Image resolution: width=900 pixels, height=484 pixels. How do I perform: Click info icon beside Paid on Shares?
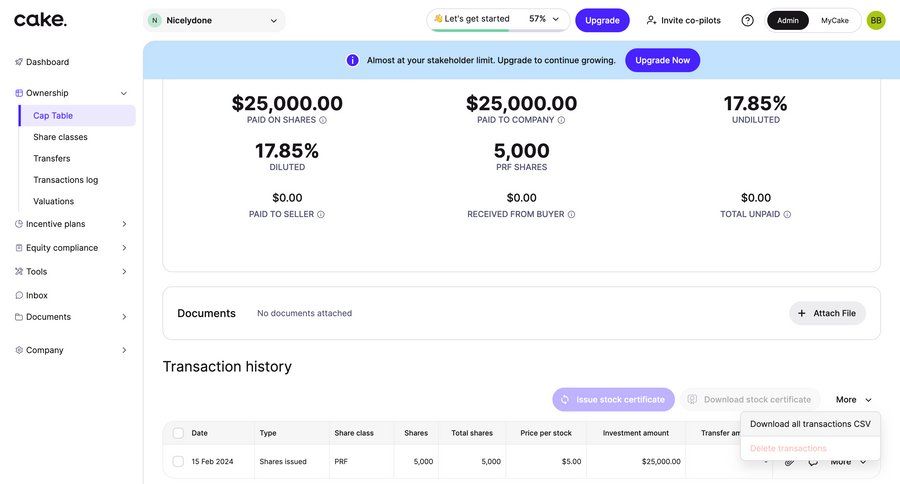tap(323, 120)
